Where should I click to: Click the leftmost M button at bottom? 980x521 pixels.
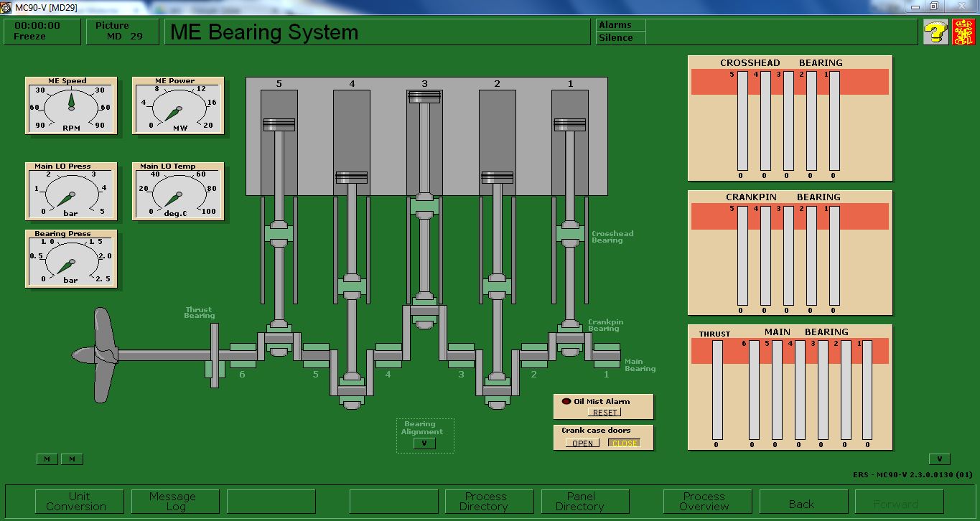pos(47,458)
